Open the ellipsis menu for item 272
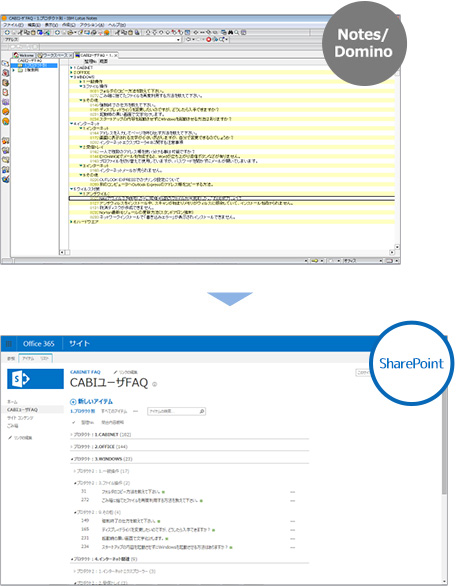Image resolution: width=456 pixels, height=586 pixels. (x=292, y=500)
